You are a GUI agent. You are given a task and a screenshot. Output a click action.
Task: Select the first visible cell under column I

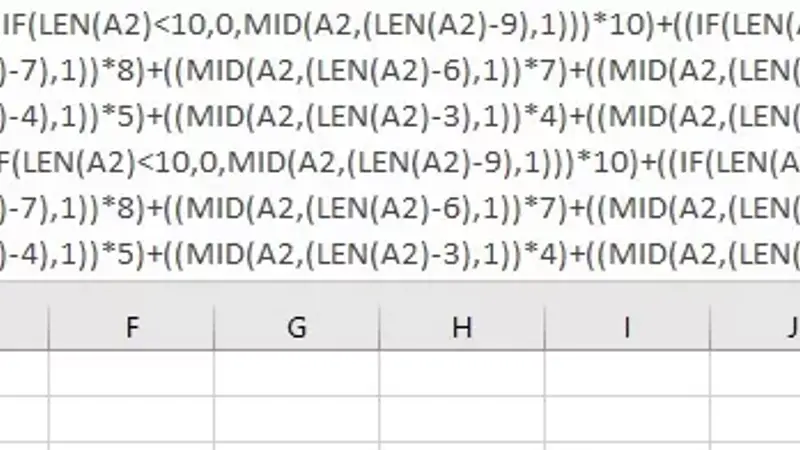(628, 373)
